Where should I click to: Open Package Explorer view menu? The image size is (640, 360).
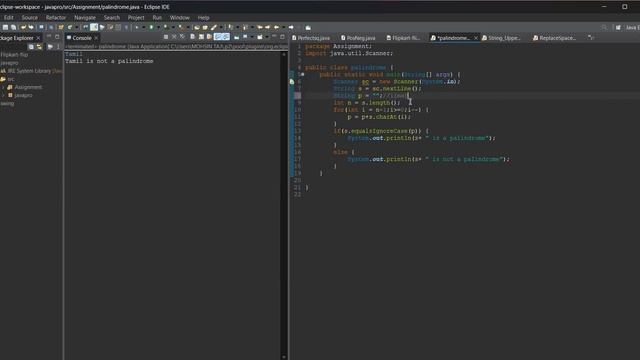(x=58, y=47)
